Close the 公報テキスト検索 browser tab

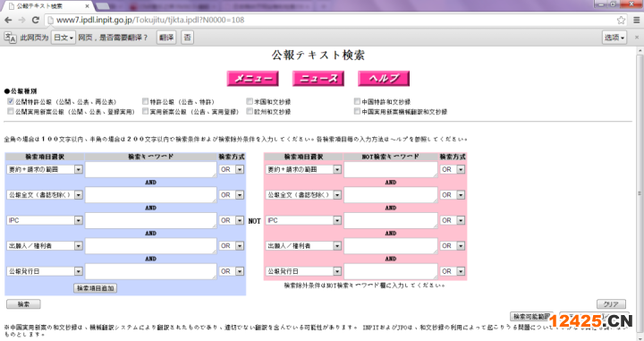click(x=87, y=6)
